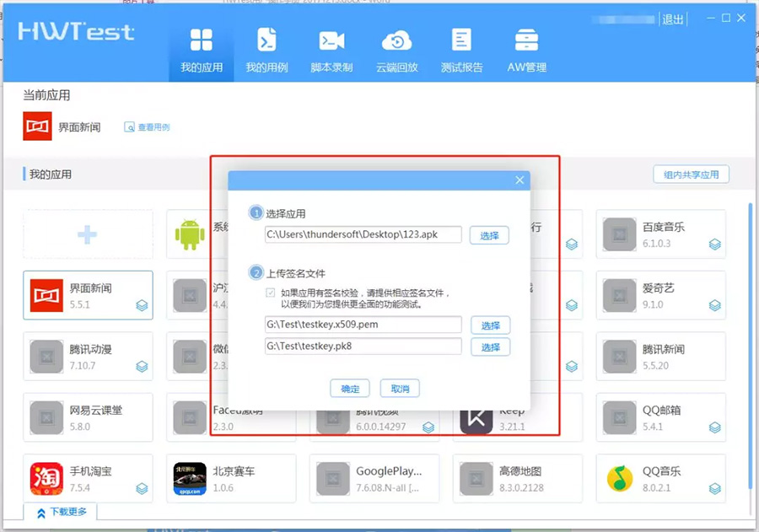This screenshot has width=759, height=532.
Task: Open the AW管理 tab
Action: [x=526, y=51]
